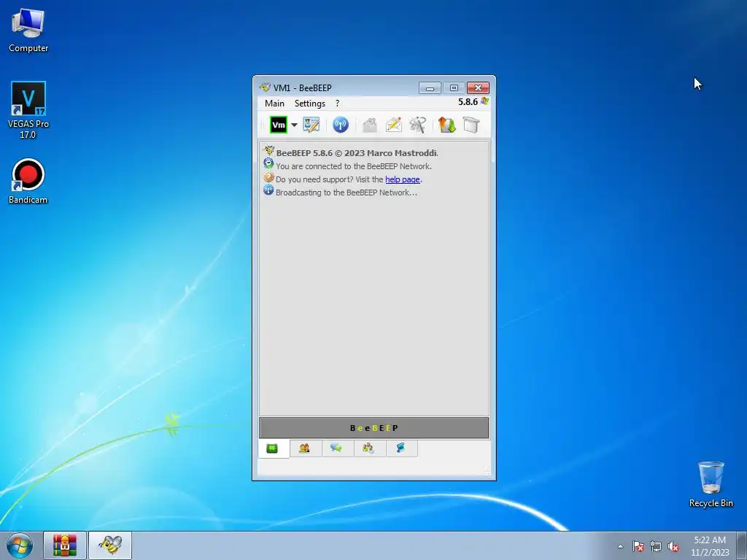Show hidden system tray icons arrow
This screenshot has height=560, width=747.
click(620, 546)
